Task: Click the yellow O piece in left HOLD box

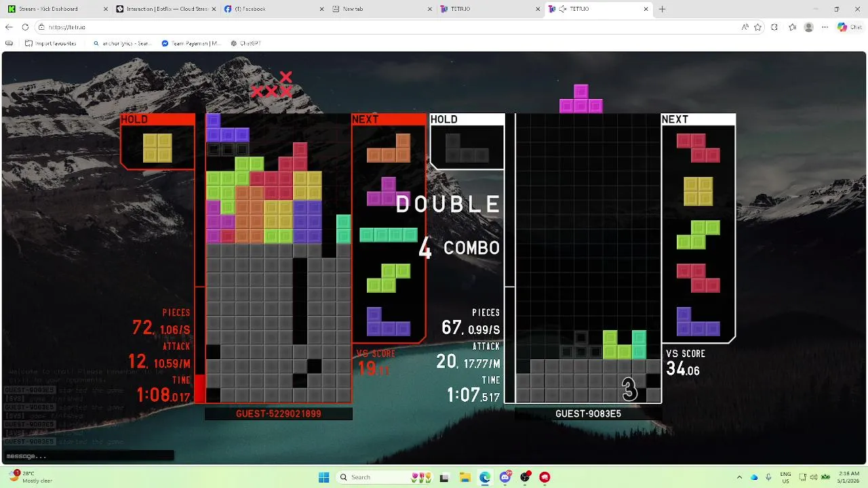Action: [157, 148]
